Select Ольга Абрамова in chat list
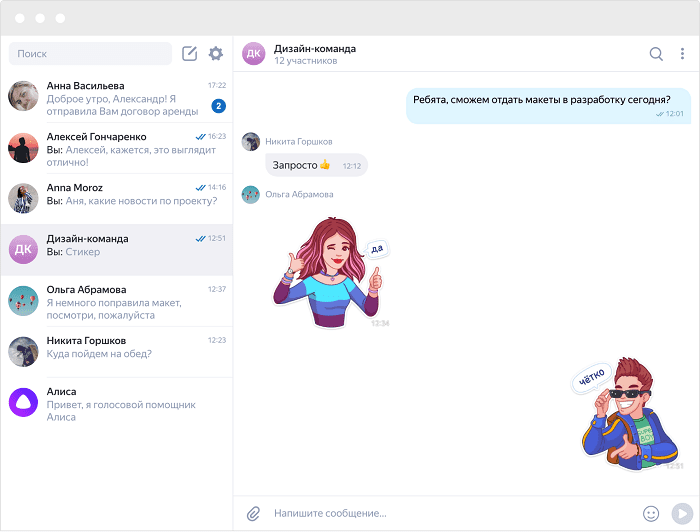This screenshot has width=700, height=532. (117, 301)
